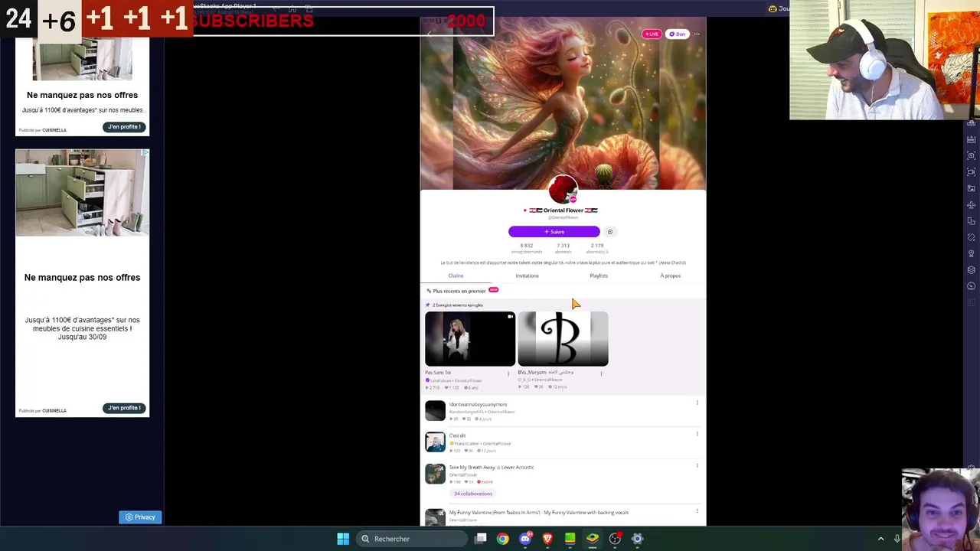This screenshot has height=551, width=980.
Task: Click the J'en profite button in the lower ad
Action: 124,408
